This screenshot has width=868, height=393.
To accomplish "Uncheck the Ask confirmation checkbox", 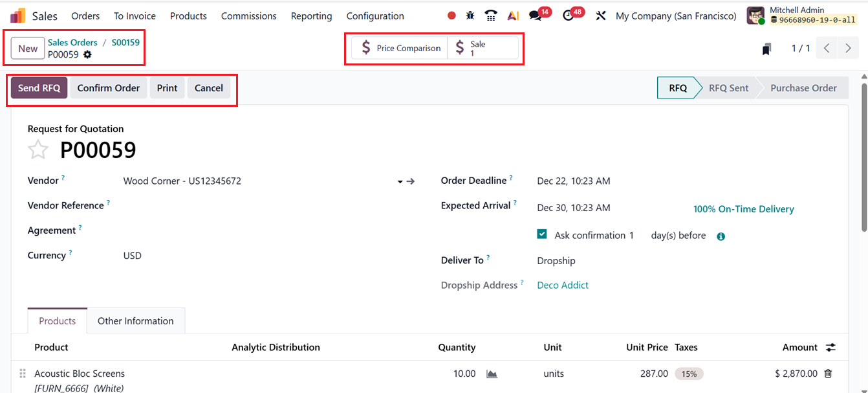I will pyautogui.click(x=542, y=234).
